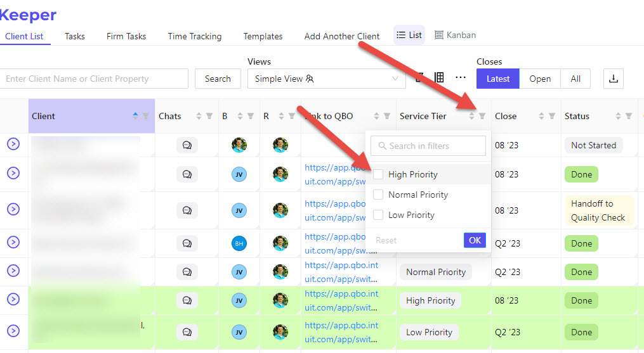Open QBO link in the High Priority row
The width and height of the screenshot is (644, 353).
point(341,300)
